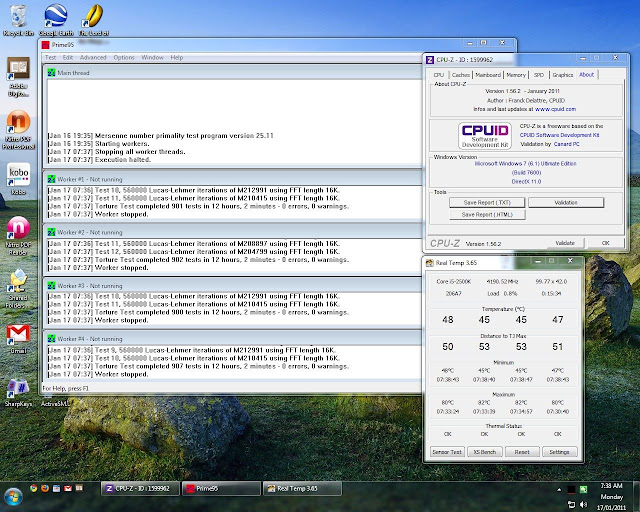This screenshot has width=640, height=512.
Task: Launch SharpKeys from the desktop
Action: (x=18, y=393)
